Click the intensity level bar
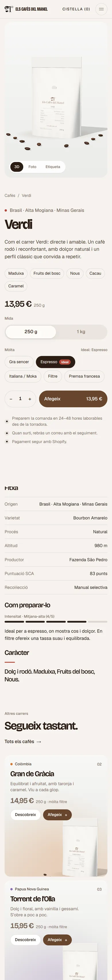 [x=56, y=622]
